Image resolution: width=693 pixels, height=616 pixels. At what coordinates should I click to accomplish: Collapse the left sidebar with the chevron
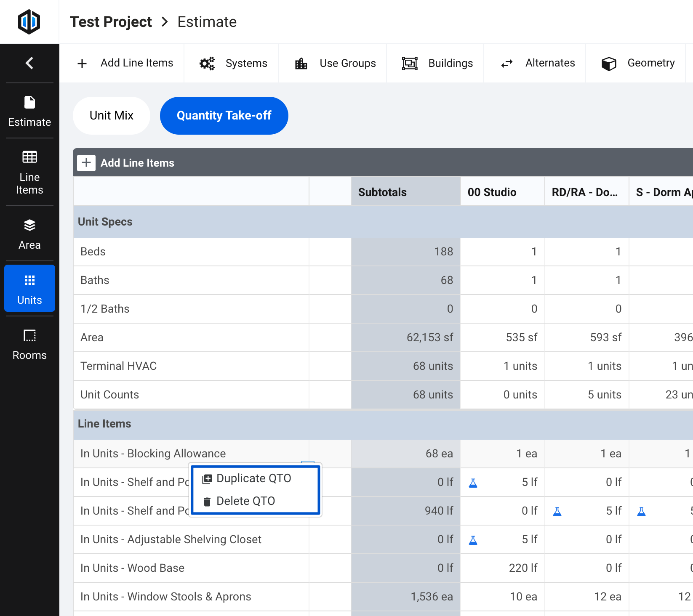(29, 63)
